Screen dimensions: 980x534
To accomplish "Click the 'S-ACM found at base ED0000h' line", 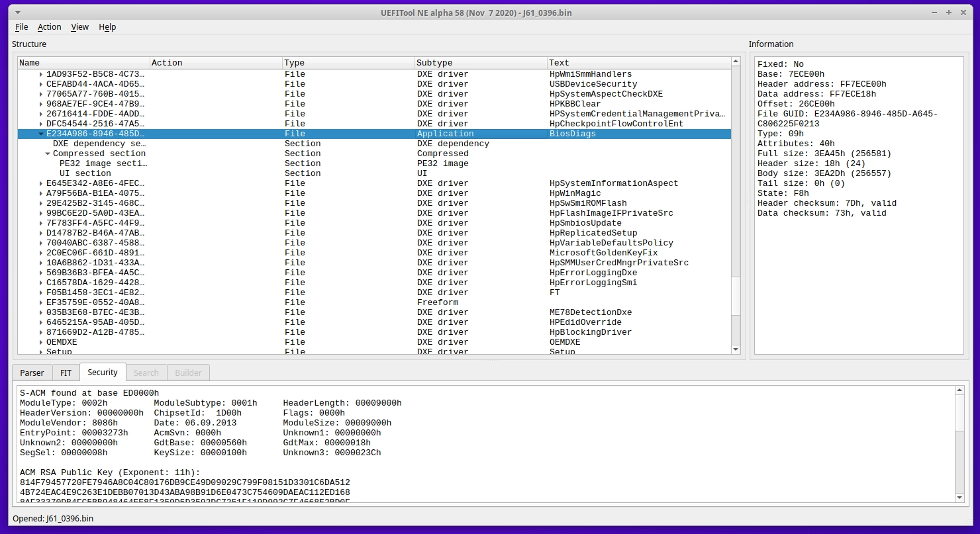I will click(89, 393).
